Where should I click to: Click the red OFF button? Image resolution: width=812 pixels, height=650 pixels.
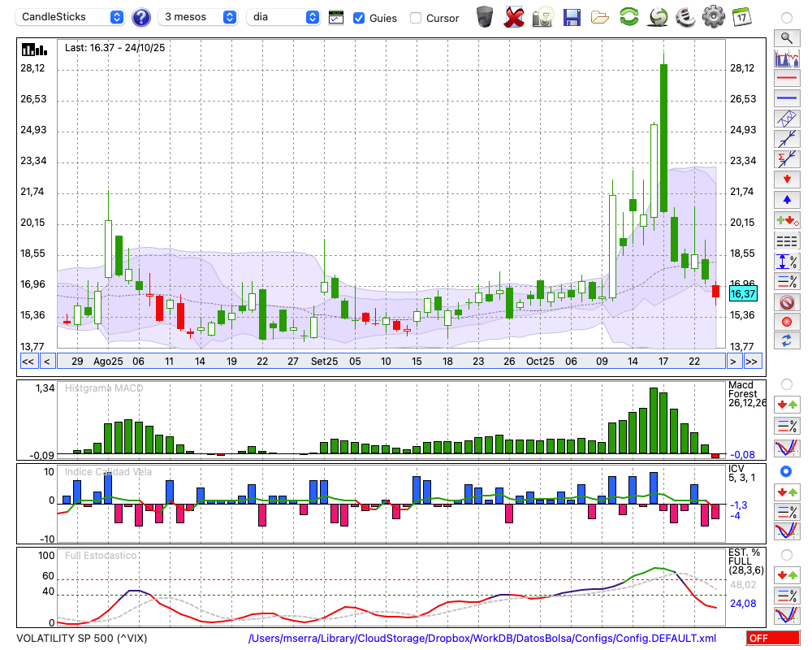(772, 639)
